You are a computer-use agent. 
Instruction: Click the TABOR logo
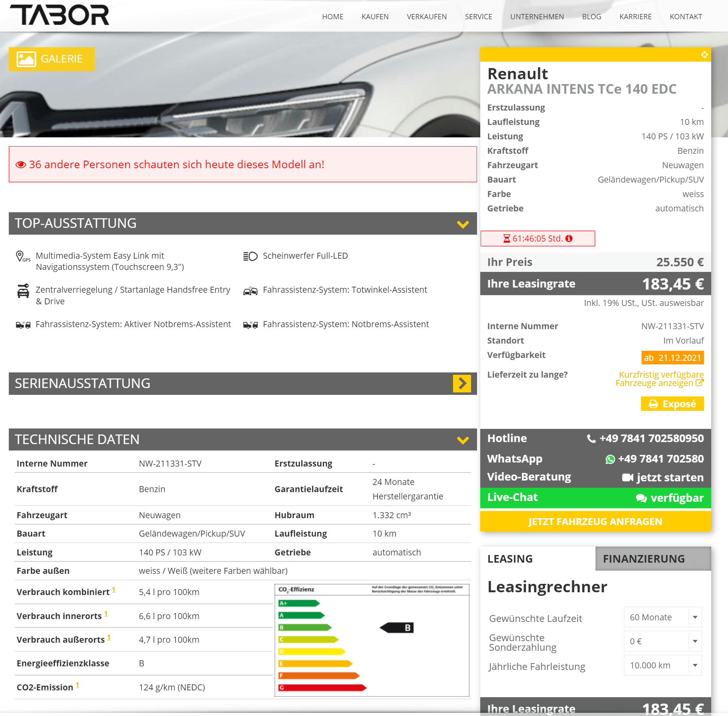60,15
